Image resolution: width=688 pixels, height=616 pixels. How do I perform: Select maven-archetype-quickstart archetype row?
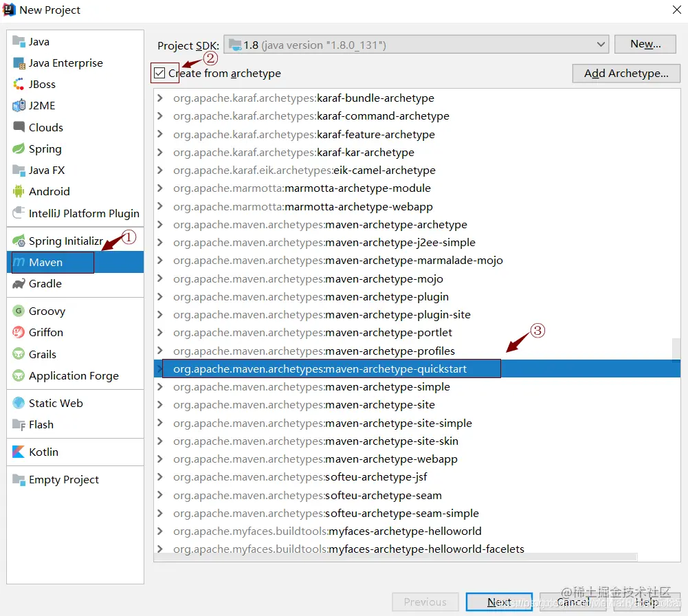point(417,369)
